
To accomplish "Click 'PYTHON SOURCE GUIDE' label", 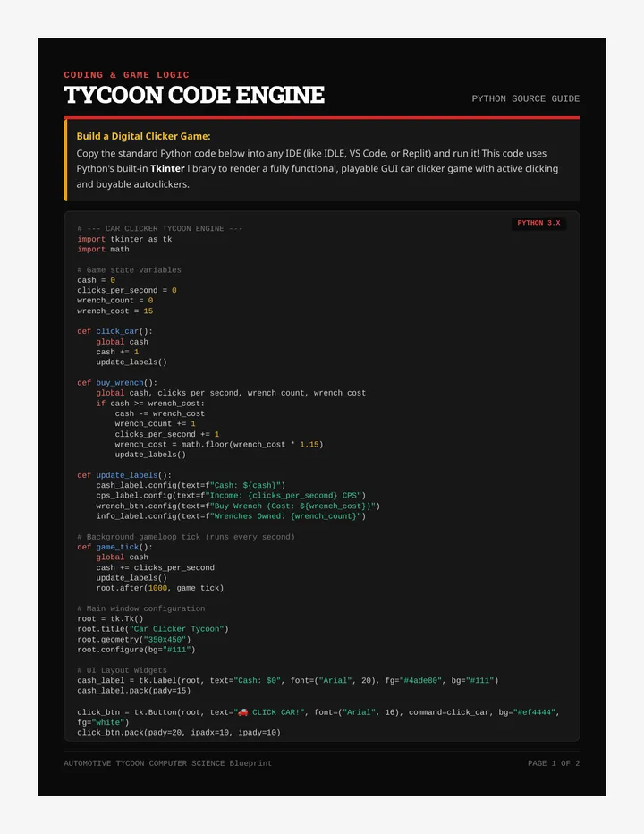I will click(525, 98).
